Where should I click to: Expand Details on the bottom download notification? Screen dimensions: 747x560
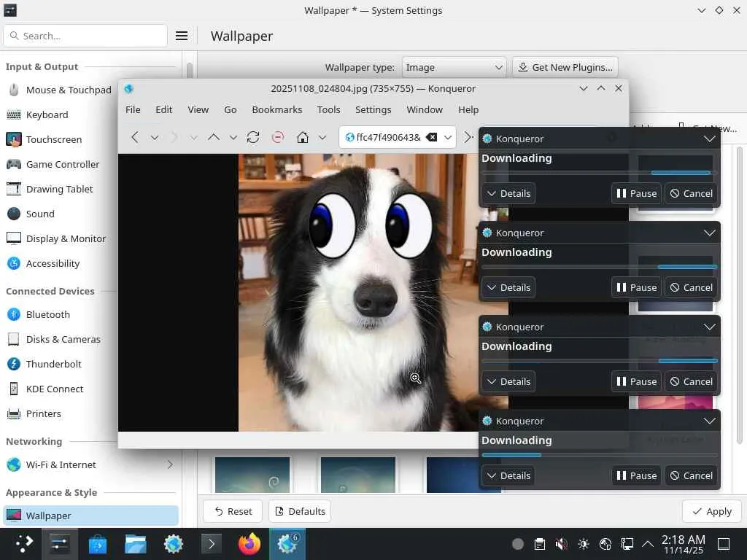[x=508, y=475]
